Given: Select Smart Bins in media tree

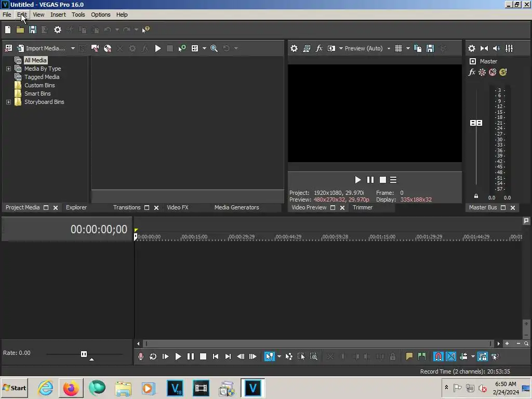Looking at the screenshot, I should [x=37, y=94].
